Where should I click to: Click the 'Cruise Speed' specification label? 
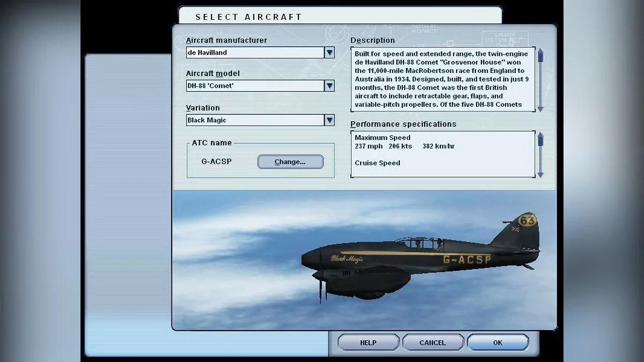point(377,163)
